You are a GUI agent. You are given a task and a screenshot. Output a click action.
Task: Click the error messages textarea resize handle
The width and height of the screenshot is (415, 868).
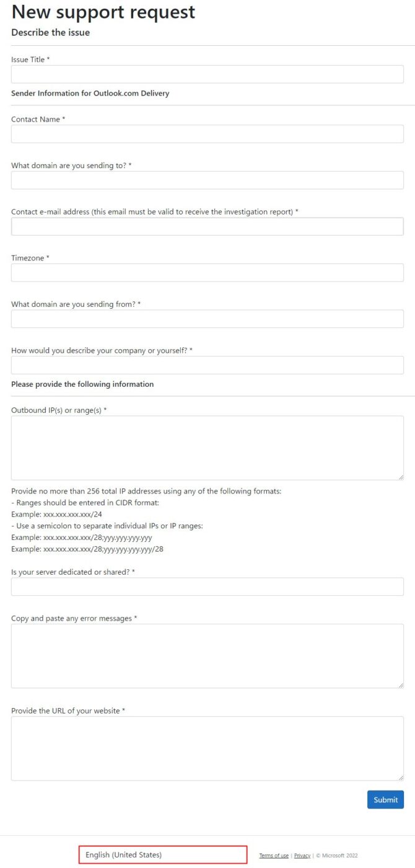tap(401, 685)
